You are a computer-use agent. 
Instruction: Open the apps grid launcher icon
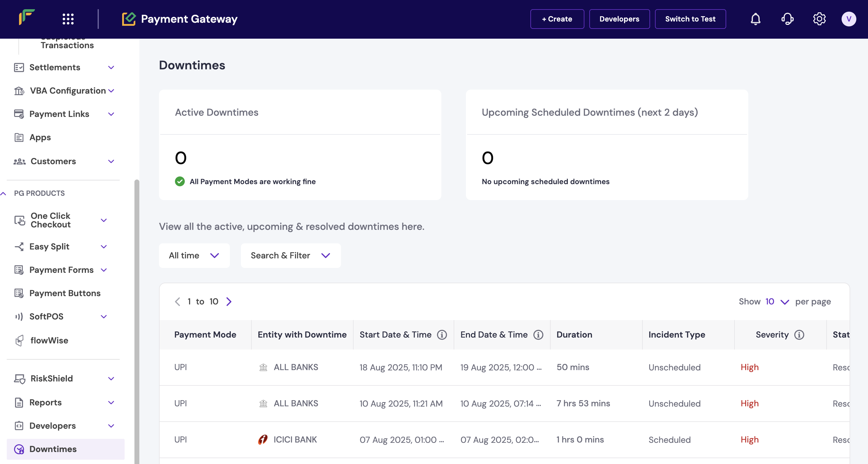point(68,19)
